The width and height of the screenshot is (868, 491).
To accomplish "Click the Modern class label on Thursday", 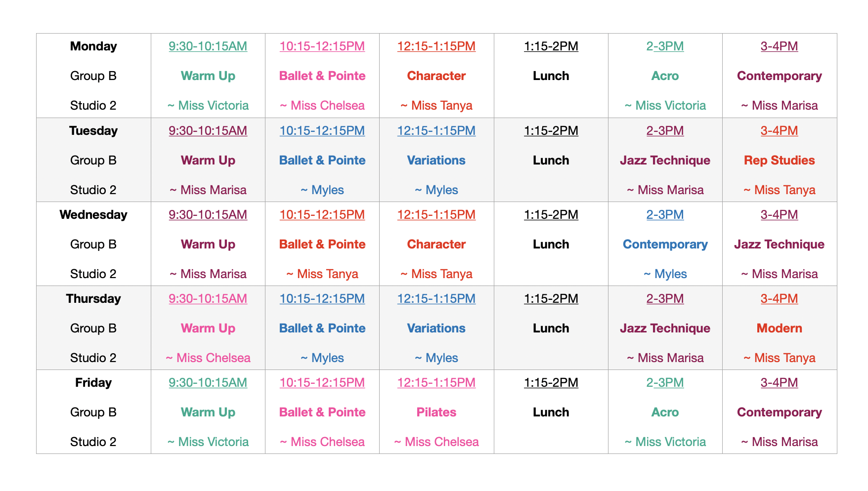I will pos(779,328).
